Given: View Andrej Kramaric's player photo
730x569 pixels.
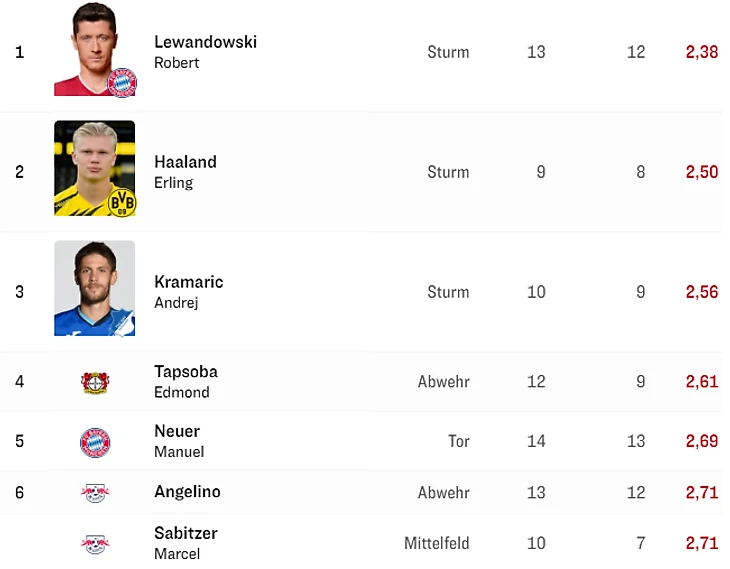Looking at the screenshot, I should tap(94, 287).
